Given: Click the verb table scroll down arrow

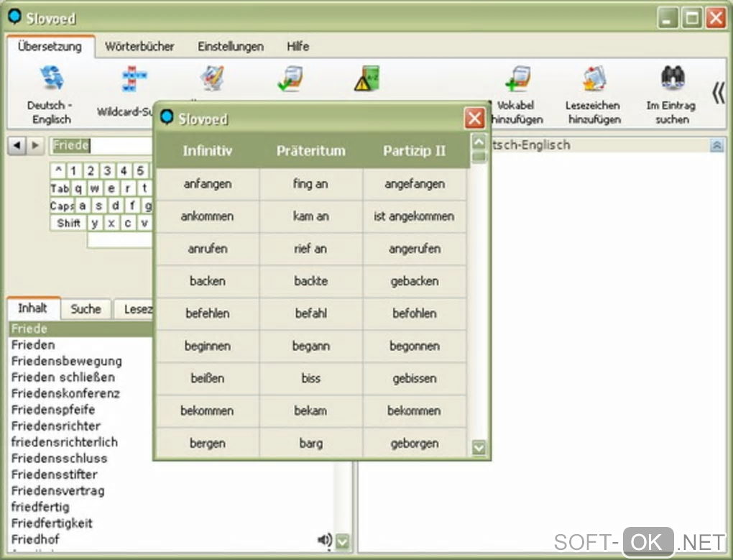Looking at the screenshot, I should pyautogui.click(x=479, y=449).
